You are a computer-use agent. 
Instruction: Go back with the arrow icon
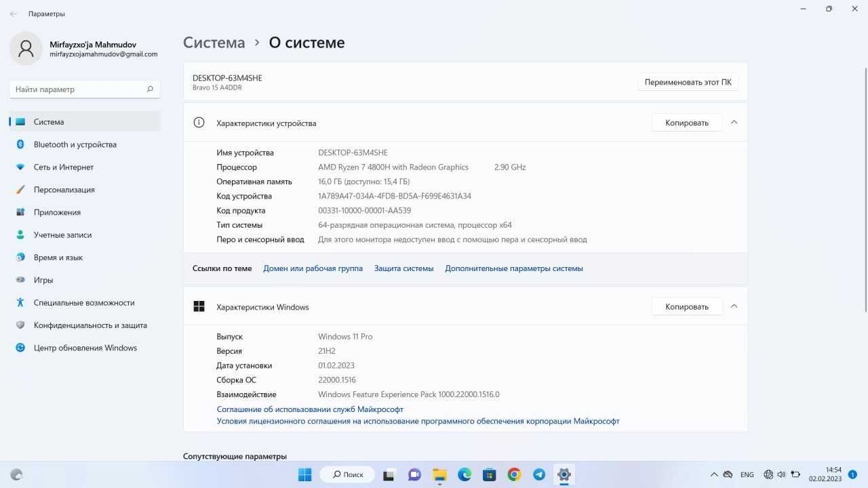(x=14, y=14)
